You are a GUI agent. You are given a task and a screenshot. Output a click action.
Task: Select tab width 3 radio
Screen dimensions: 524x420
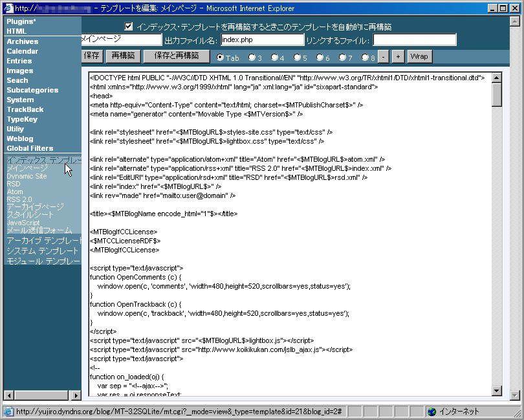[x=251, y=57]
